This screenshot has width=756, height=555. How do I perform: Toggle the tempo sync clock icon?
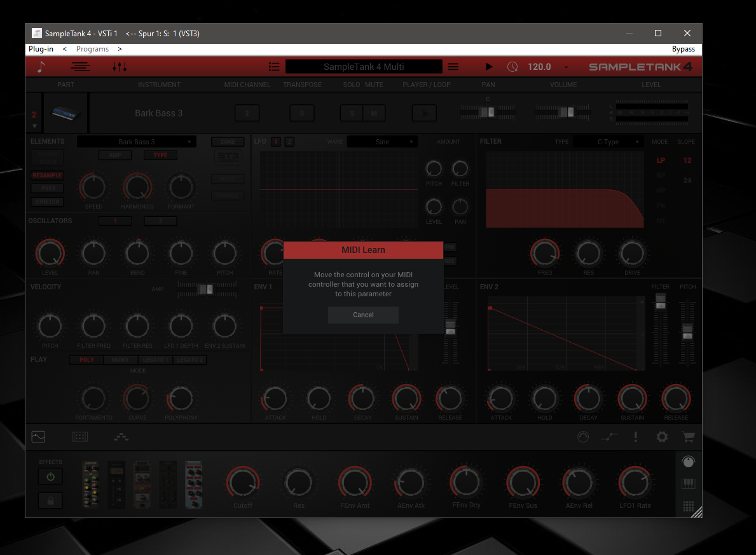[512, 67]
